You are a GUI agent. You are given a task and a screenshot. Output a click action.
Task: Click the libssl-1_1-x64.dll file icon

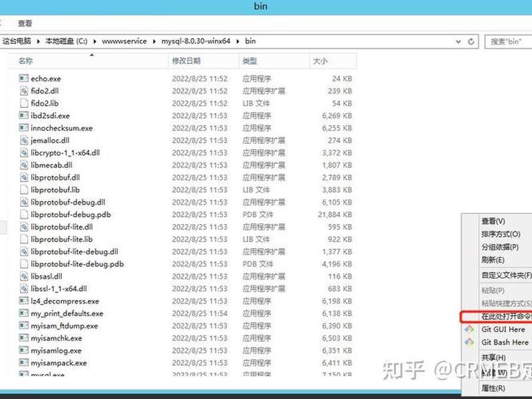click(x=24, y=289)
